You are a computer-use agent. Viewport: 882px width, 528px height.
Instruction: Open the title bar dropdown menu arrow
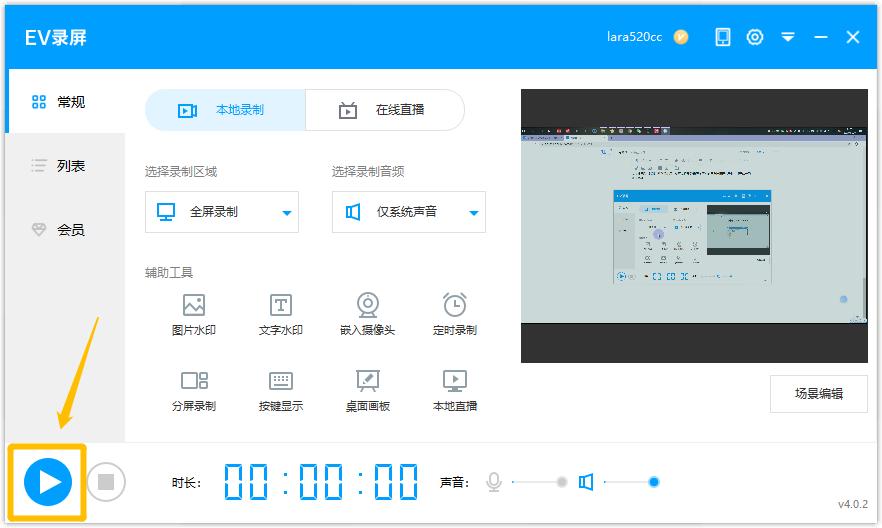tap(788, 37)
